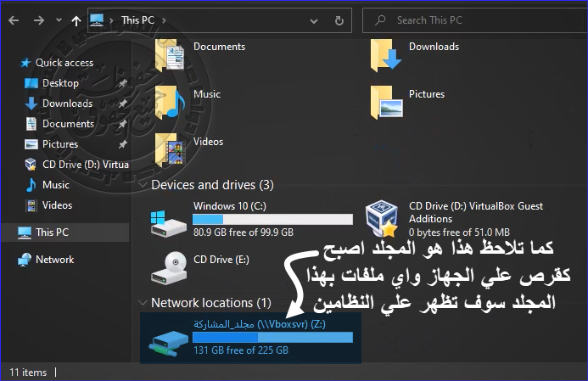This screenshot has height=381, width=588.
Task: Click the Windows 10 (C:) storage usage bar
Action: click(x=272, y=219)
